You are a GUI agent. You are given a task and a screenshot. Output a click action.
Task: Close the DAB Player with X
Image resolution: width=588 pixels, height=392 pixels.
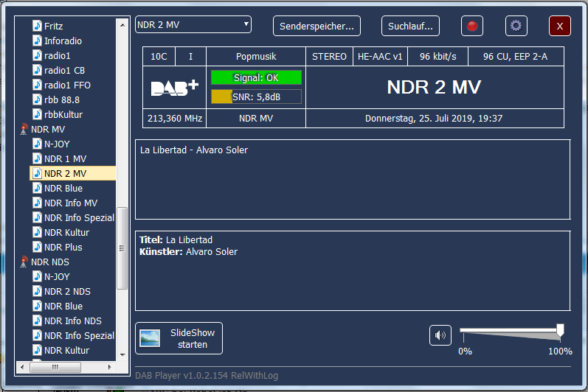(560, 26)
